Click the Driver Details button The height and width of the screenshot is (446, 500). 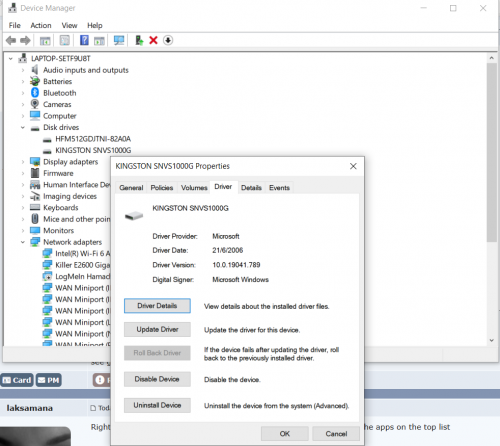click(x=157, y=306)
